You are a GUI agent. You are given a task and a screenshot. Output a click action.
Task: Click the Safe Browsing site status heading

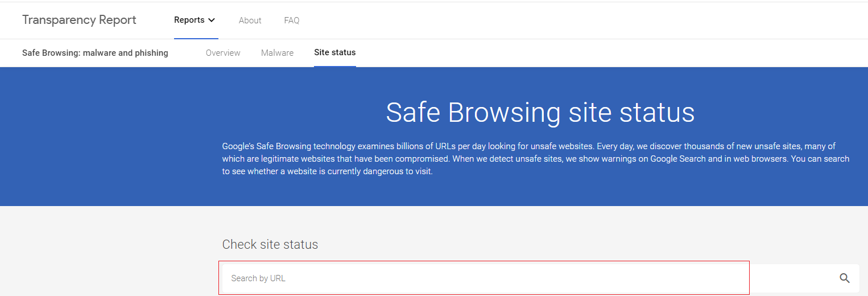coord(540,112)
